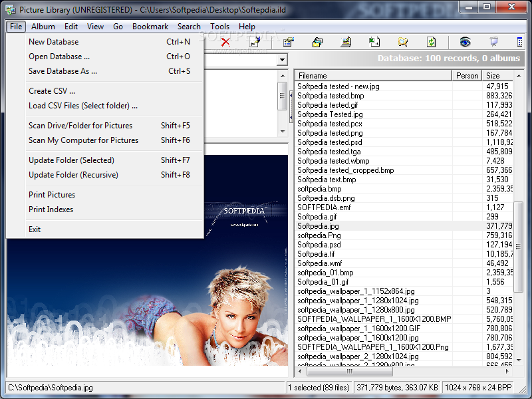Viewport: 532px width, 399px height.
Task: Choose Scan My Computer for Pictures
Action: (105, 140)
